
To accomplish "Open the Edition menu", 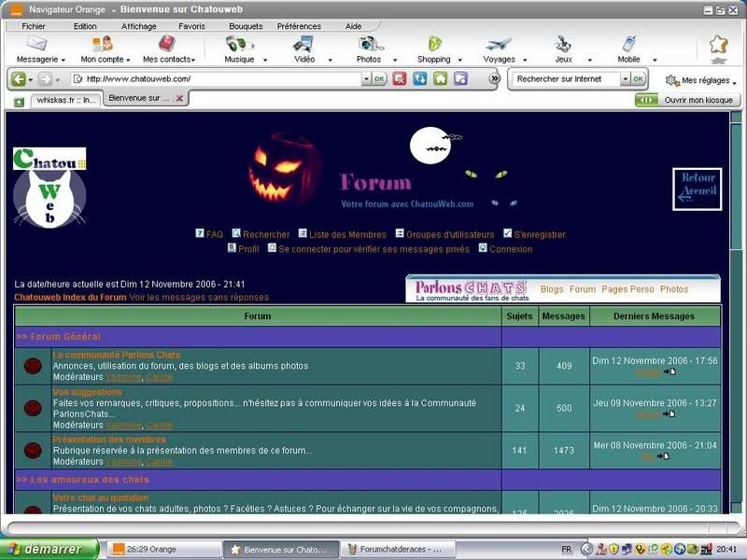I will tap(85, 26).
